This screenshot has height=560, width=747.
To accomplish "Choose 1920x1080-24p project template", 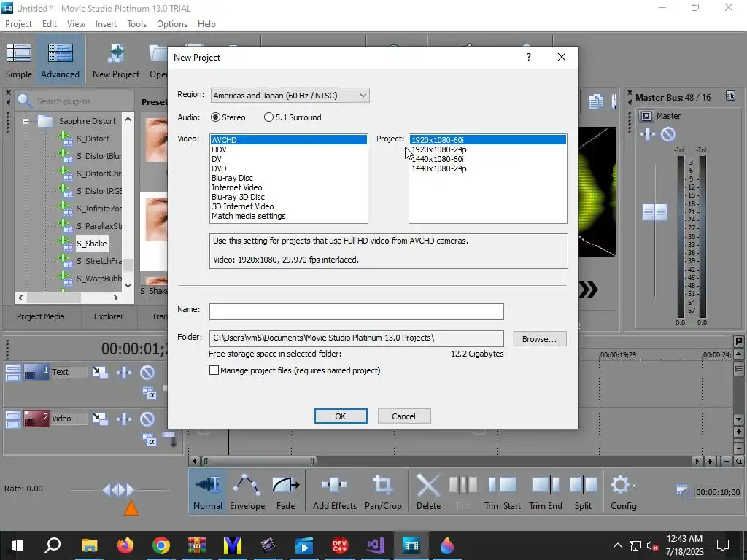I will coord(488,149).
